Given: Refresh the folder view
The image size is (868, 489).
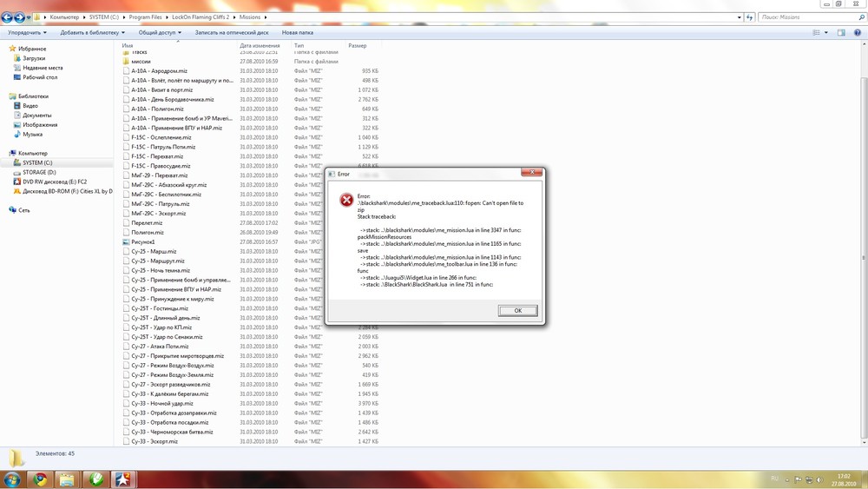Looking at the screenshot, I should [x=750, y=17].
